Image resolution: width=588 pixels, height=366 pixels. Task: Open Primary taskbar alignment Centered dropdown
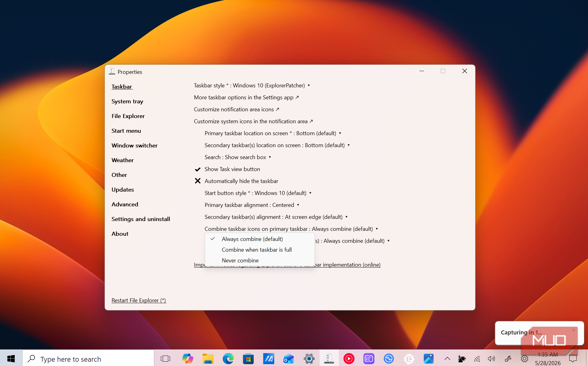pyautogui.click(x=252, y=205)
